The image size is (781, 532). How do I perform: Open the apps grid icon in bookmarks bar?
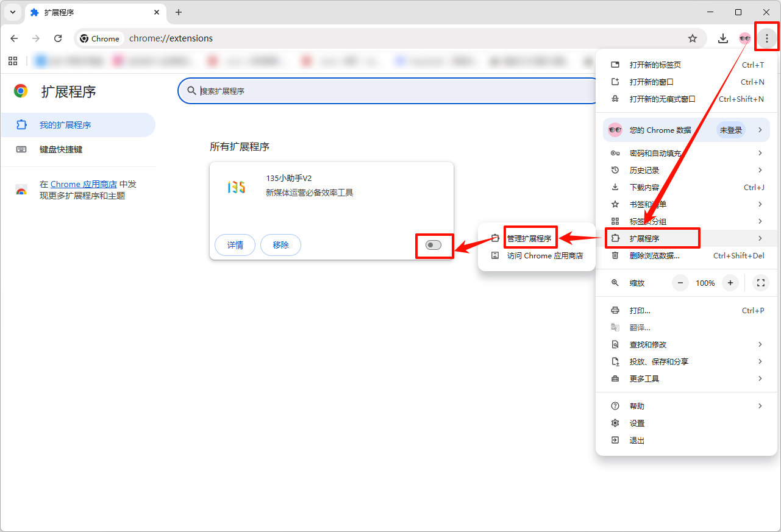(13, 61)
